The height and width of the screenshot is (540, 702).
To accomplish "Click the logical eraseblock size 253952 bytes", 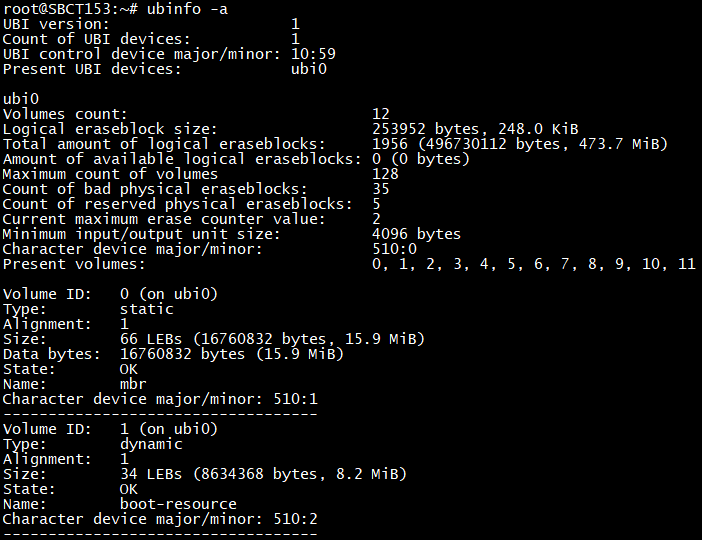I will tap(425, 129).
